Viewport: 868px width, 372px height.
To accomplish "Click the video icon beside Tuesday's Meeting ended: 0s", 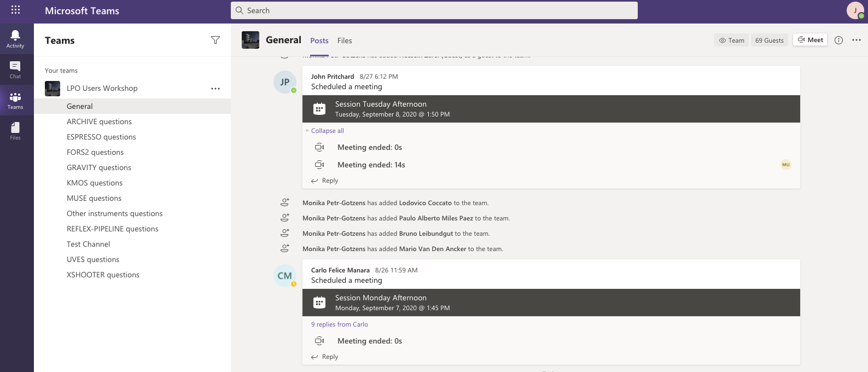I will [320, 147].
